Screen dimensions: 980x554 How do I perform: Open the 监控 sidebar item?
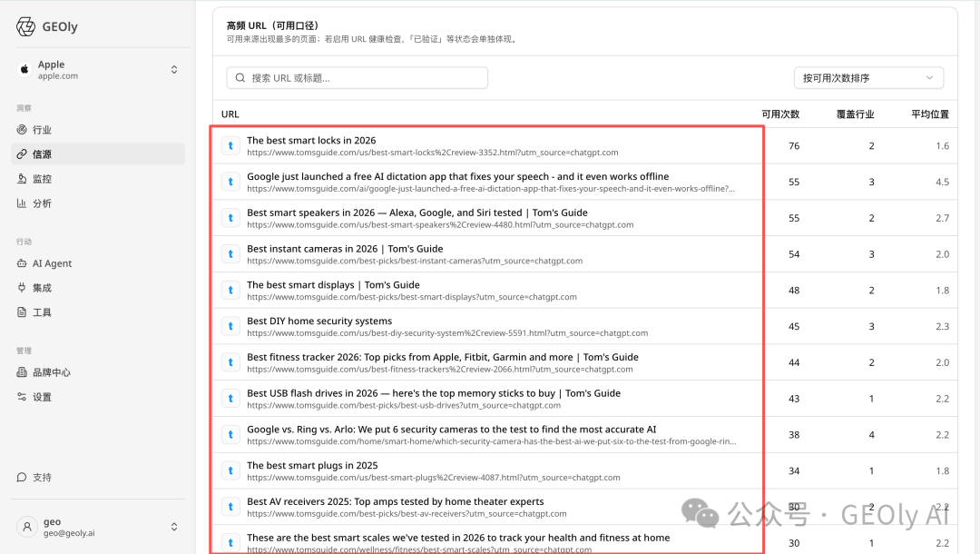[x=98, y=179]
